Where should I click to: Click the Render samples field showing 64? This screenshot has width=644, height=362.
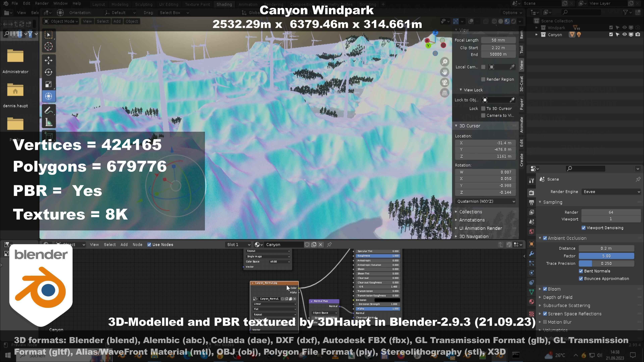coord(611,212)
